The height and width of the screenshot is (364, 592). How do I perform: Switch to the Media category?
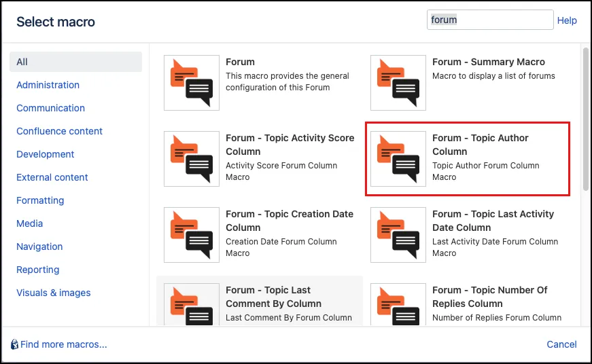(x=29, y=223)
